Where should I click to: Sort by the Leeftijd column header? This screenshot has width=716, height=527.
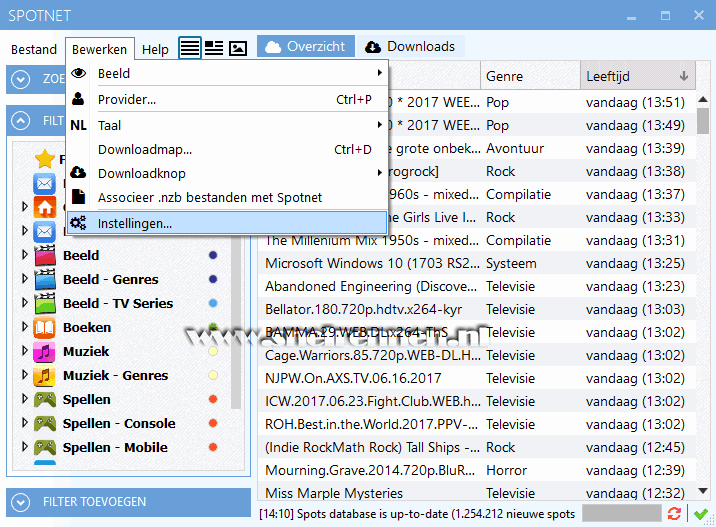tap(638, 76)
